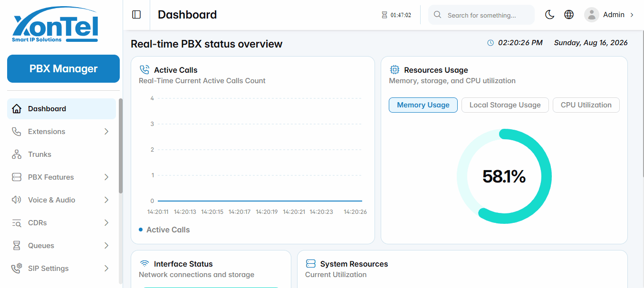Click the CDRs search-list icon

(x=17, y=223)
